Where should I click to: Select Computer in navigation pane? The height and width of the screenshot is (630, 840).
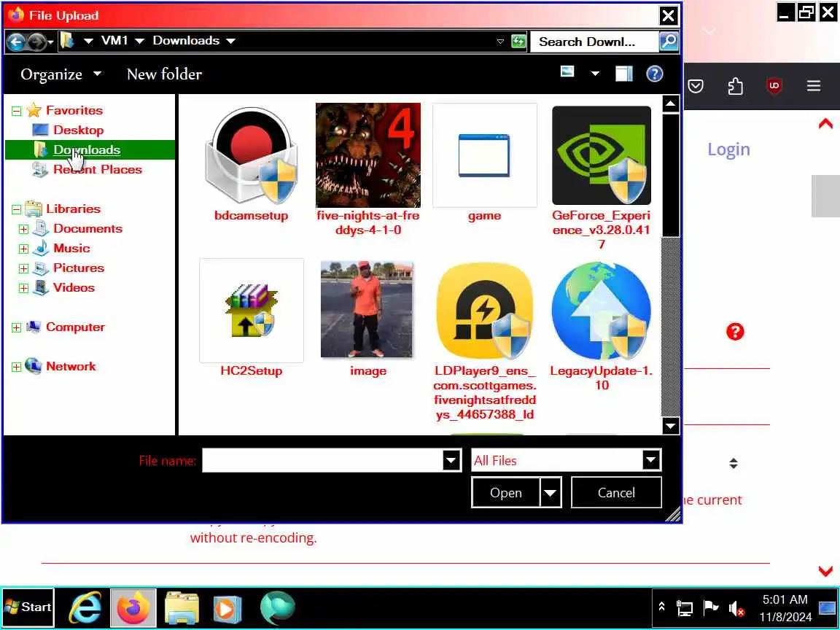click(76, 327)
